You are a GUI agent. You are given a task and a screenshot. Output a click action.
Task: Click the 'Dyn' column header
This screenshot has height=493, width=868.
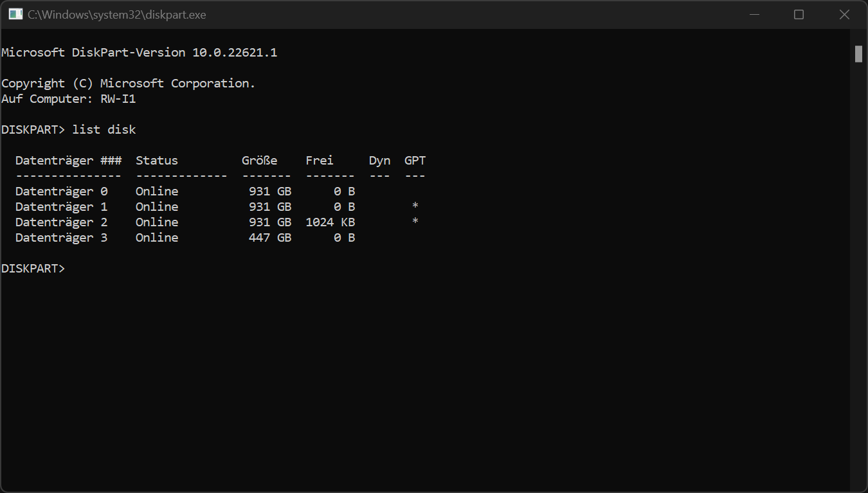pos(380,161)
